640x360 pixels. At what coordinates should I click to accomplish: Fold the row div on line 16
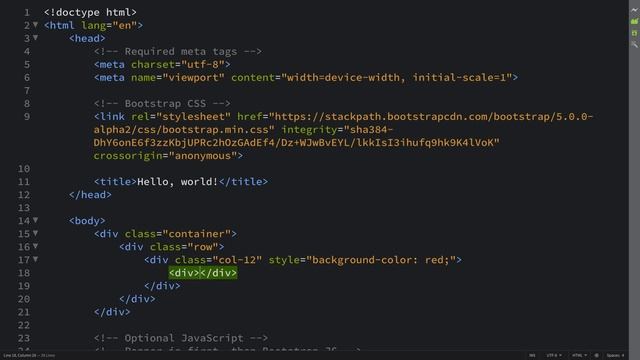click(x=36, y=247)
